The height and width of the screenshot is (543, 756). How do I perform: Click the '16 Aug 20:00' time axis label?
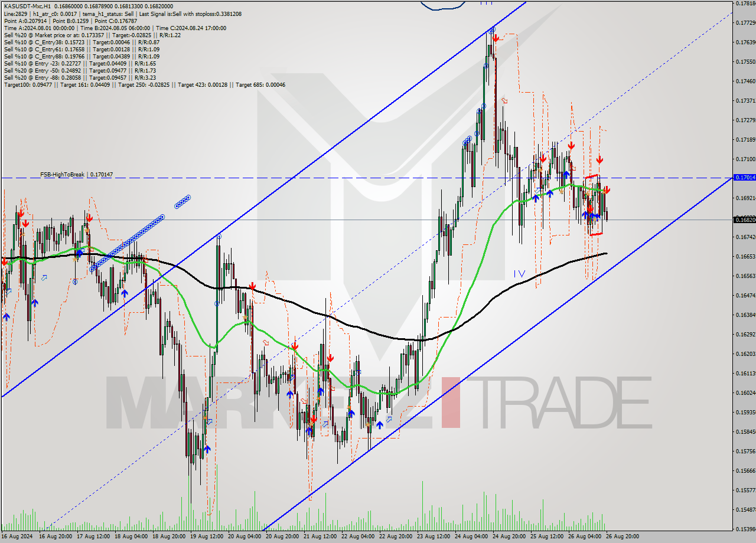tap(56, 537)
